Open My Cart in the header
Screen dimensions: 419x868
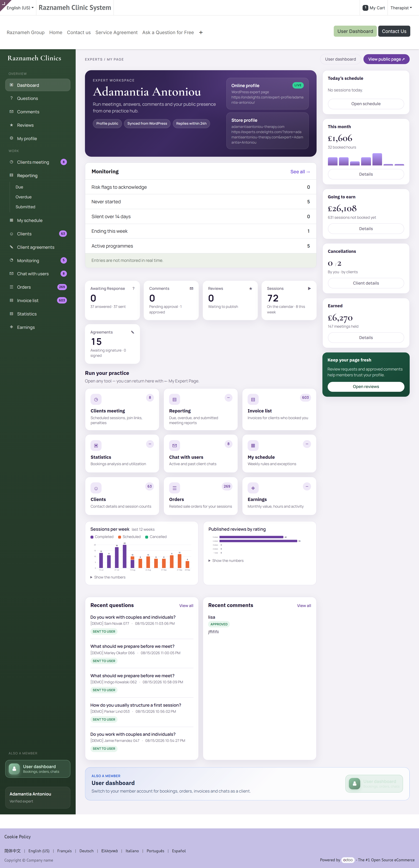coord(374,8)
